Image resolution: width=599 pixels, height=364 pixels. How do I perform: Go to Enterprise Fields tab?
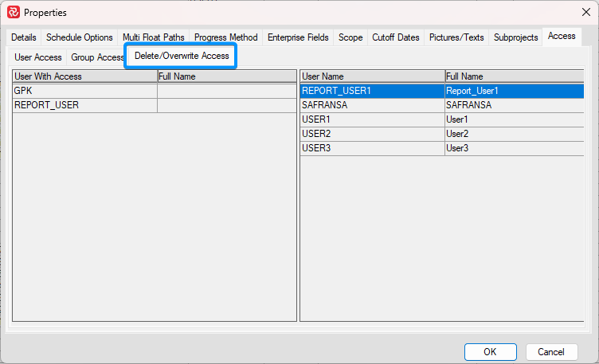298,37
